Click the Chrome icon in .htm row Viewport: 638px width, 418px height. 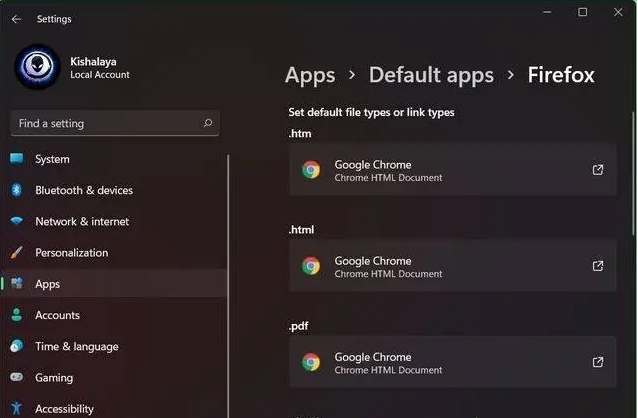pos(311,170)
